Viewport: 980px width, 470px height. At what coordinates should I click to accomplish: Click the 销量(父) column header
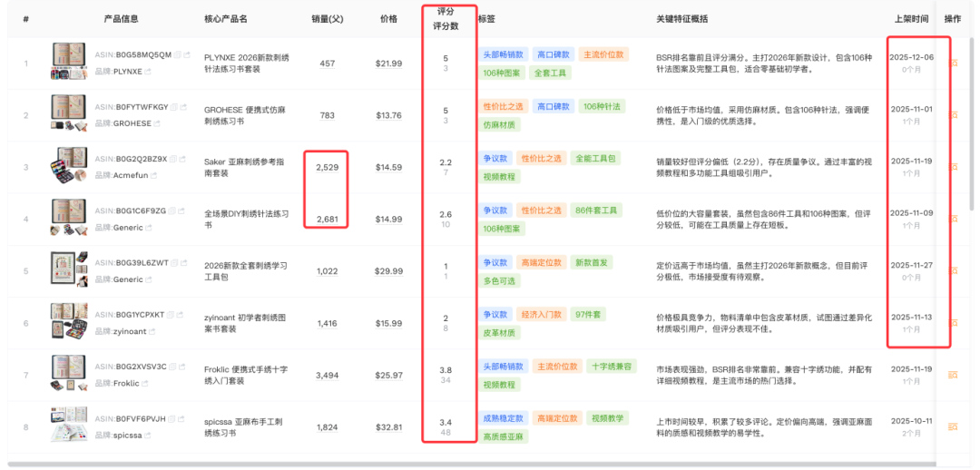click(327, 19)
